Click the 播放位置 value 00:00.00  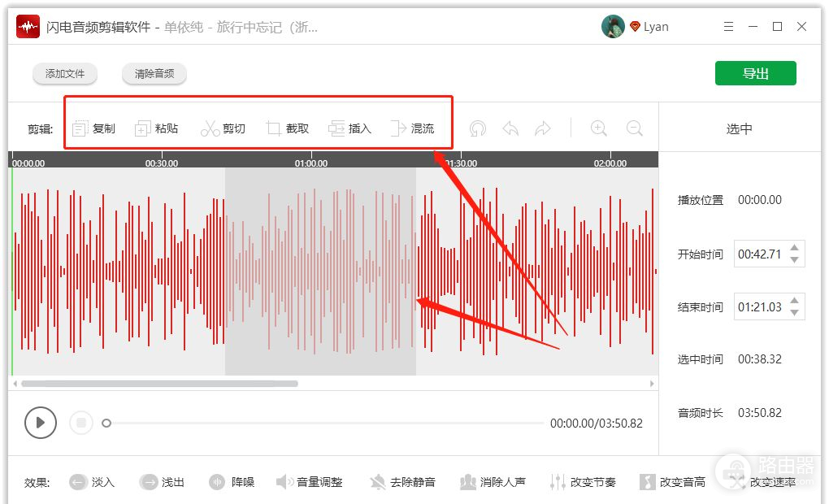point(760,200)
